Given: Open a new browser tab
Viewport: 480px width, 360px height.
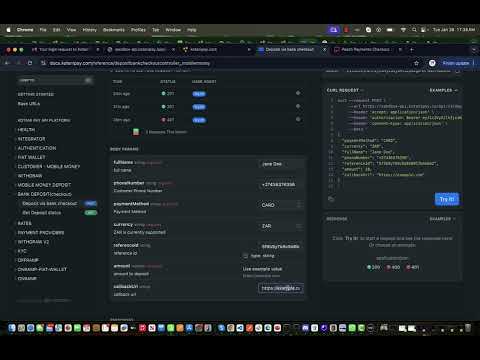Looking at the screenshot, I should point(412,50).
